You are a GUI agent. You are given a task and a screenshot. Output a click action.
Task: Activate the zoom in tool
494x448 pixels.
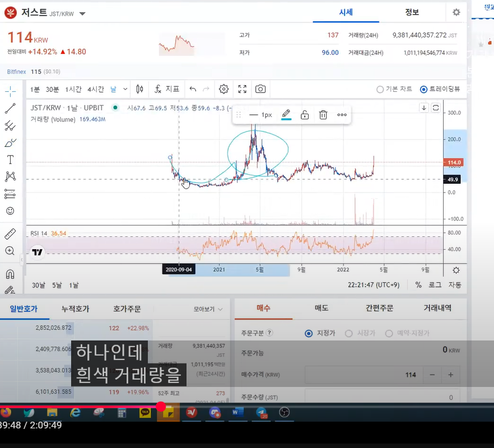pos(10,251)
